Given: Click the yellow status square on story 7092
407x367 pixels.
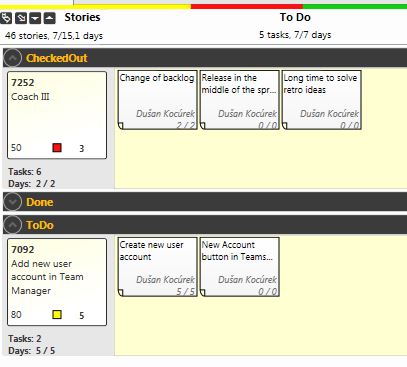Looking at the screenshot, I should tap(57, 314).
